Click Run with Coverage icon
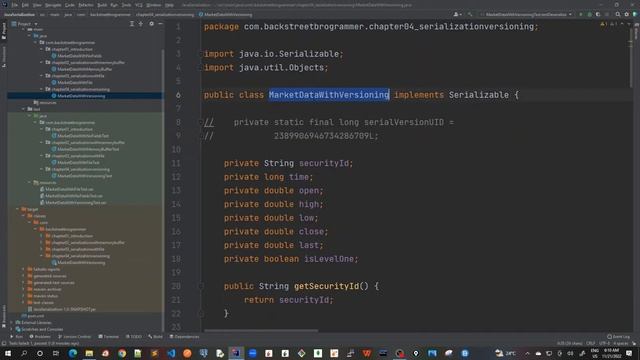Viewport: 640px width, 360px height. tap(598, 14)
